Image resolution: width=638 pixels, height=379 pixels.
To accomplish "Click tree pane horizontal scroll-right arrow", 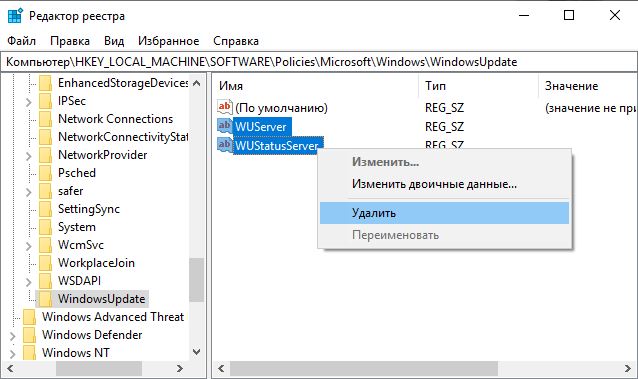I will pos(180,369).
